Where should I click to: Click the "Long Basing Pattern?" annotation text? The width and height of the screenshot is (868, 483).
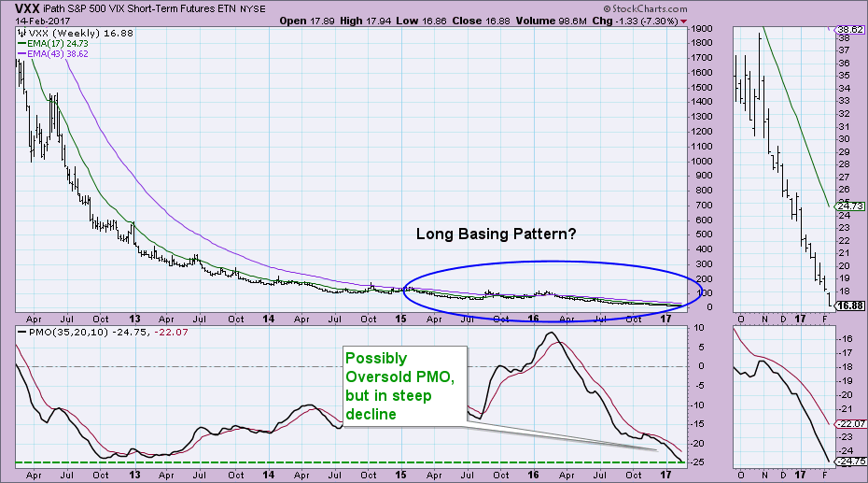coord(497,236)
